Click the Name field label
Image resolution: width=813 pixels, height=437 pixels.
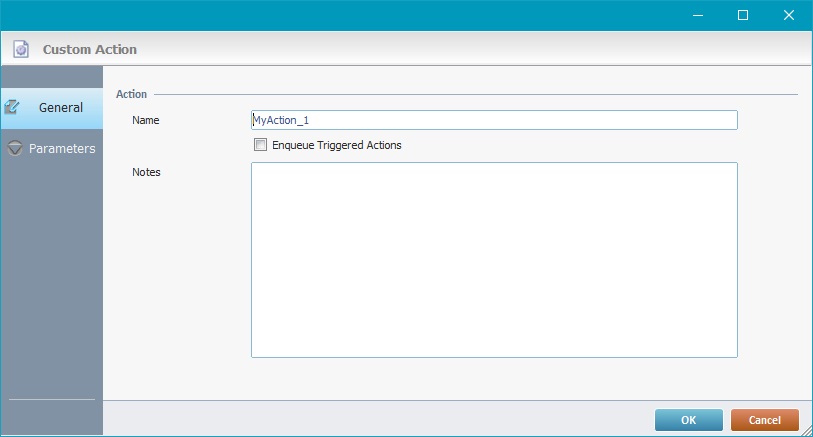tap(146, 120)
